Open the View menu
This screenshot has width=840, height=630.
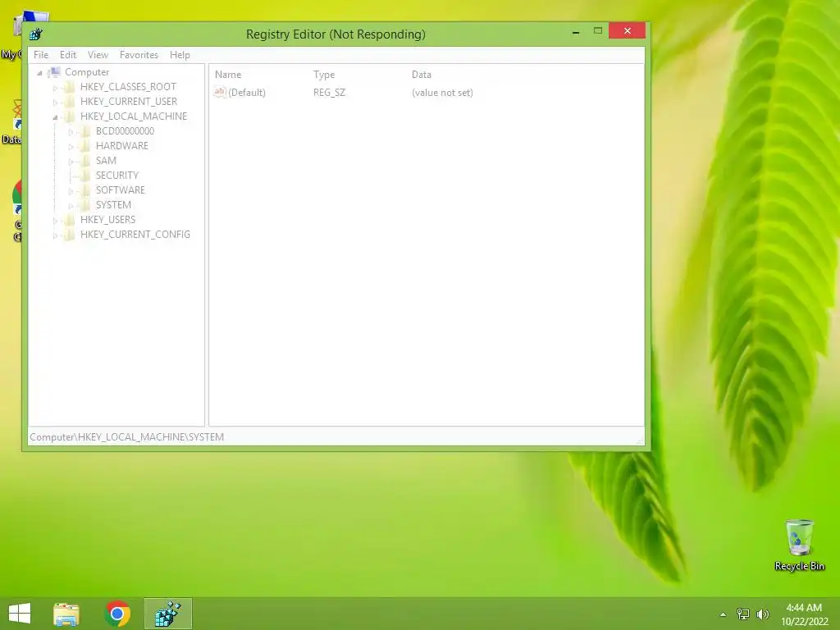point(98,55)
